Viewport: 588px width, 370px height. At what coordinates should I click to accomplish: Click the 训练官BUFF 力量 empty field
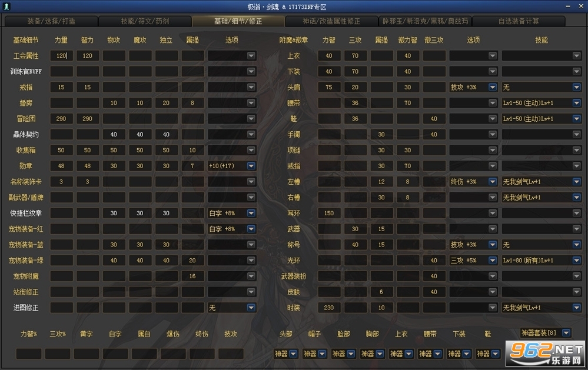tap(61, 71)
